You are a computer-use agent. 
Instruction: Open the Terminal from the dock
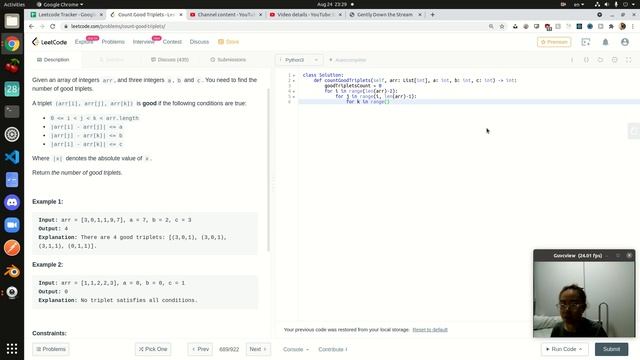(12, 111)
